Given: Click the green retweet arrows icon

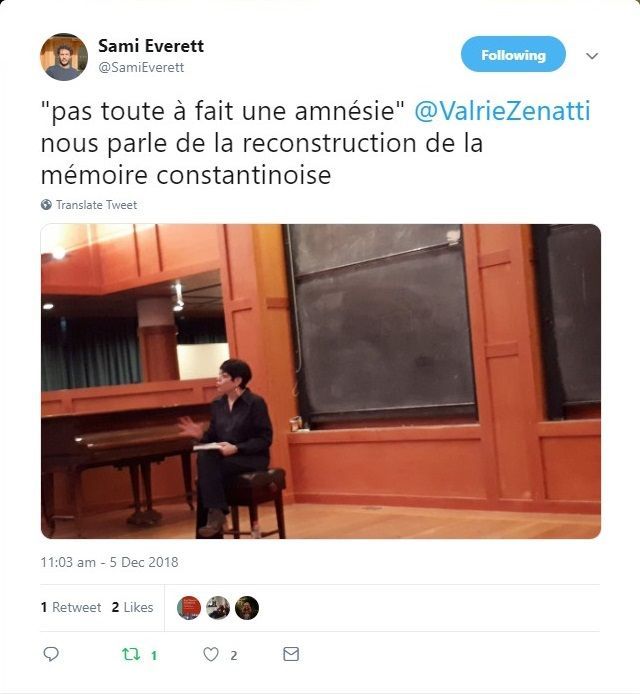Looking at the screenshot, I should point(131,654).
